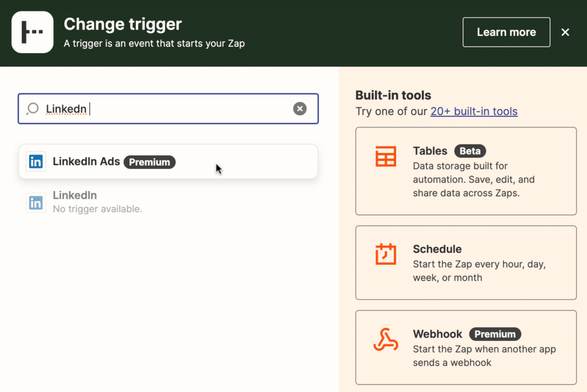Click the Beta badge next to Tables

(470, 151)
